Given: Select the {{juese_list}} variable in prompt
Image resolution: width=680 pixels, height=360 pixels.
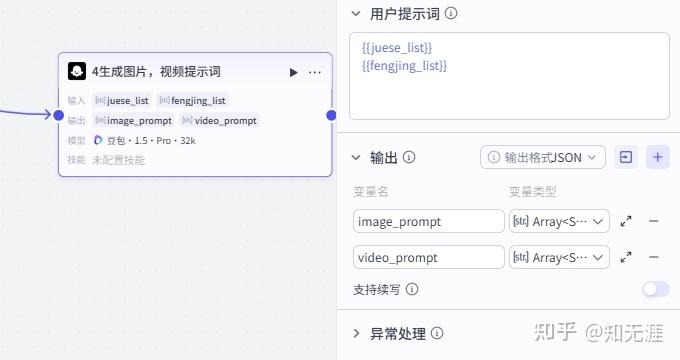Looking at the screenshot, I should [x=397, y=48].
